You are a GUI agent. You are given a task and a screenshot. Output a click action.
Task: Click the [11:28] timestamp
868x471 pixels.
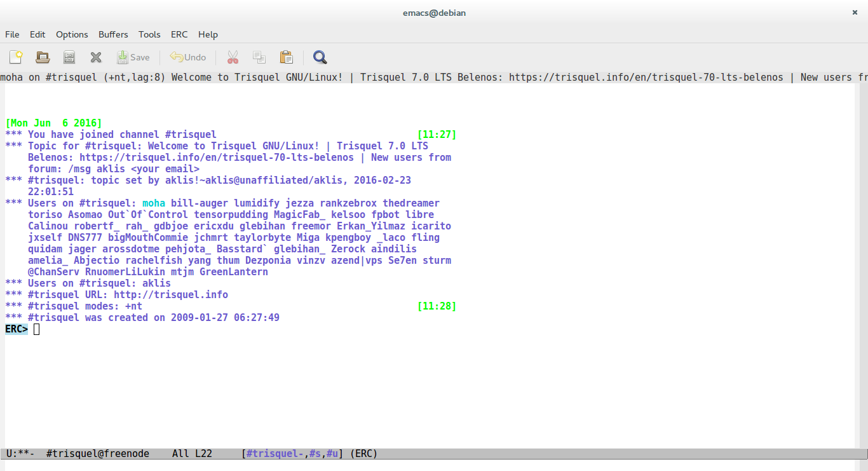[x=437, y=306]
